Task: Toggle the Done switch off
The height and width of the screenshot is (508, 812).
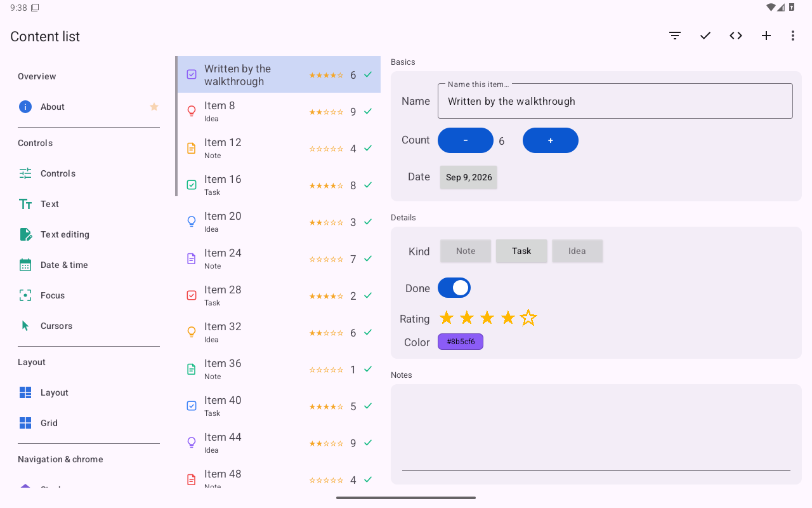Action: [x=454, y=288]
